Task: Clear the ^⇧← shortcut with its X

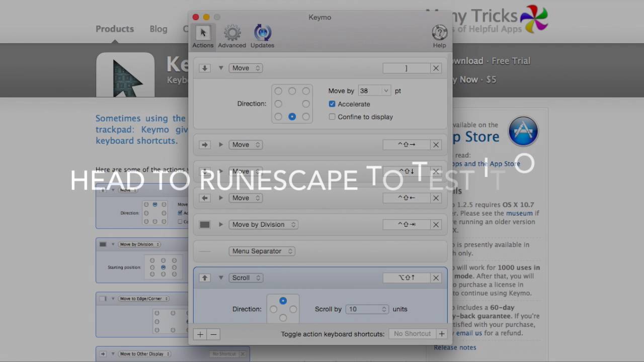Action: pos(436,198)
